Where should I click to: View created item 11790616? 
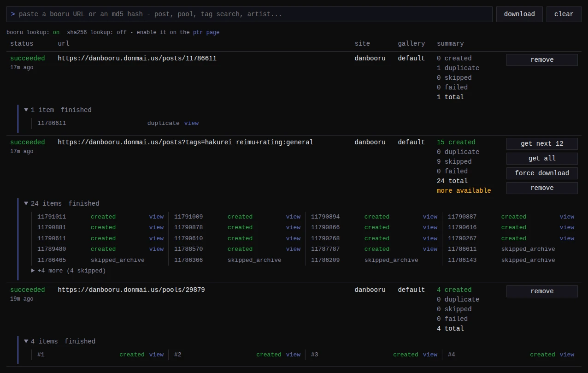567,227
